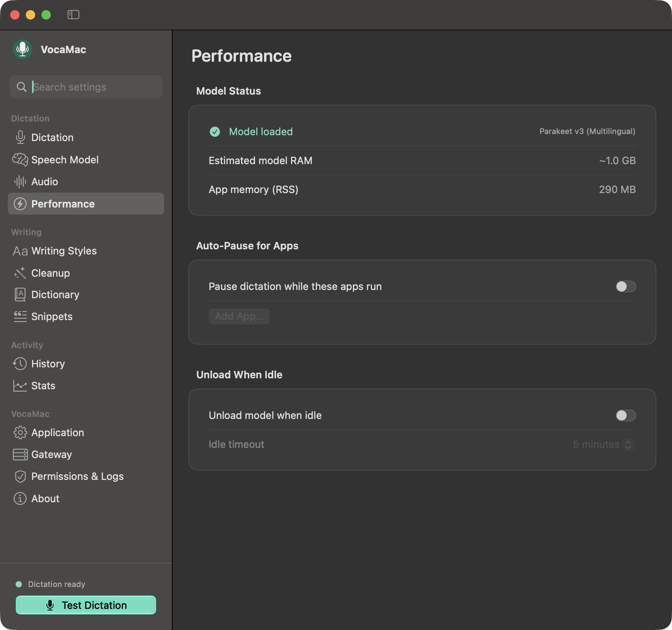Click the green macOS zoom window button
The width and height of the screenshot is (672, 630).
(x=46, y=15)
